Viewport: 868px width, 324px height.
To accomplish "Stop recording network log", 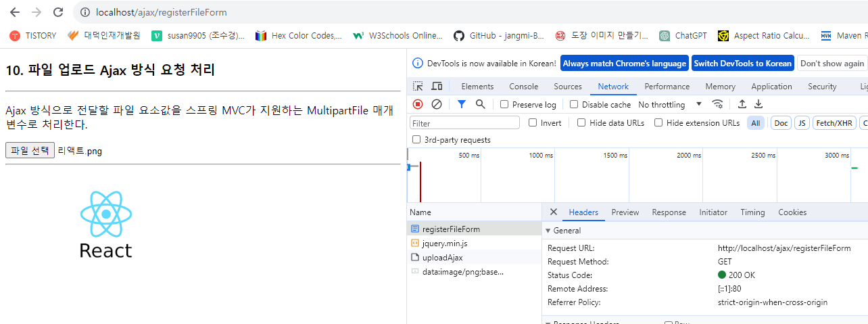I will coord(418,104).
